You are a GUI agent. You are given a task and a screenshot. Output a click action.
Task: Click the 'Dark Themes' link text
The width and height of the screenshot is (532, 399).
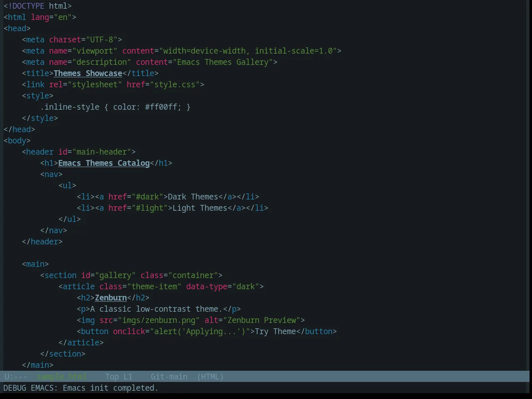point(193,197)
